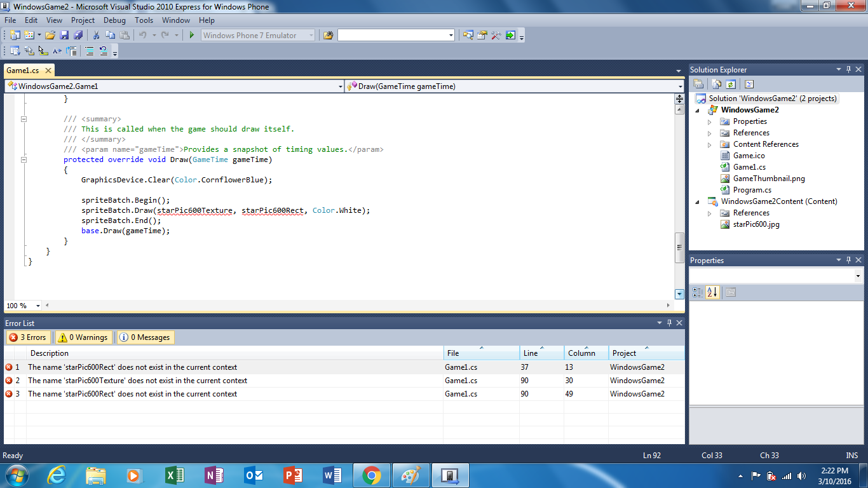This screenshot has height=488, width=868.
Task: Sort errors by the Project column header
Action: pos(647,353)
